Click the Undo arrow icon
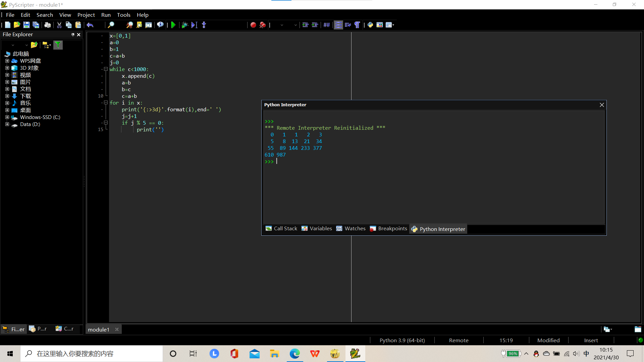644x362 pixels. 90,25
